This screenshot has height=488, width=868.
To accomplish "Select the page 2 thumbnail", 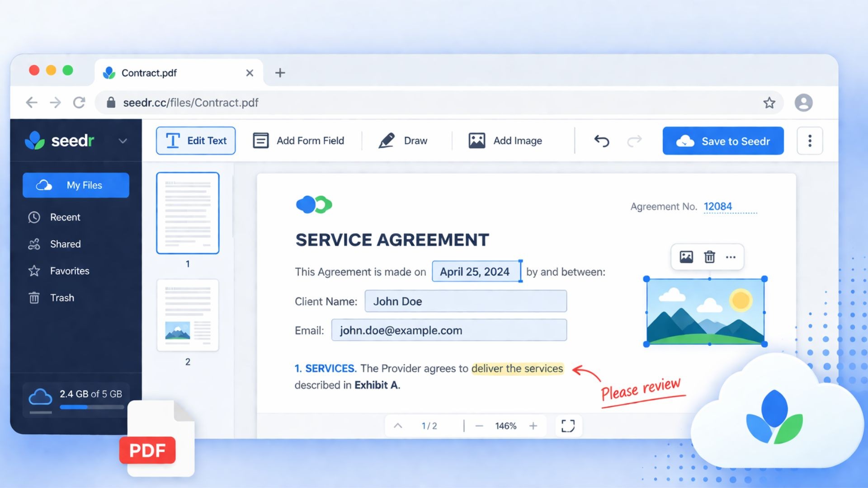I will [x=188, y=315].
